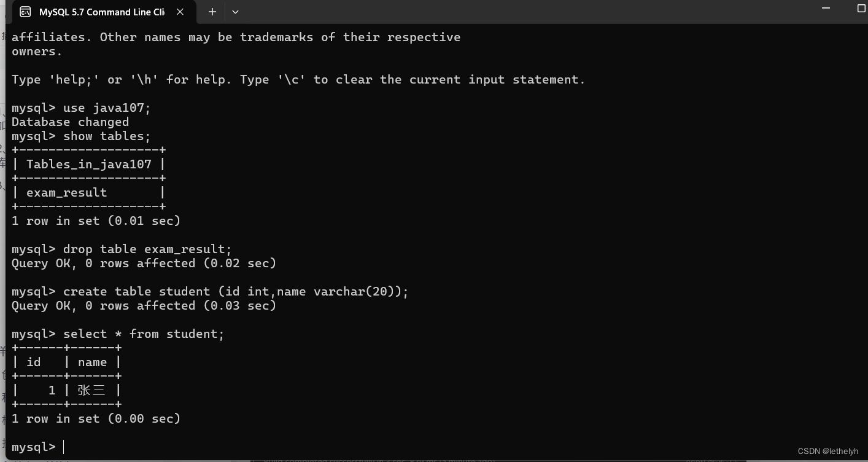The height and width of the screenshot is (462, 868).
Task: Close the MySQL tab with its X button
Action: tap(179, 11)
